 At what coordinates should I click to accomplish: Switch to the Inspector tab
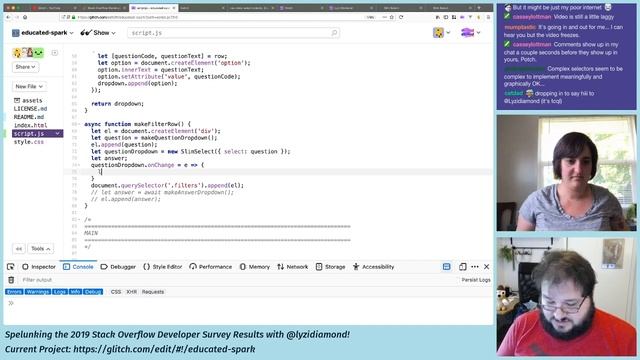[x=39, y=267]
